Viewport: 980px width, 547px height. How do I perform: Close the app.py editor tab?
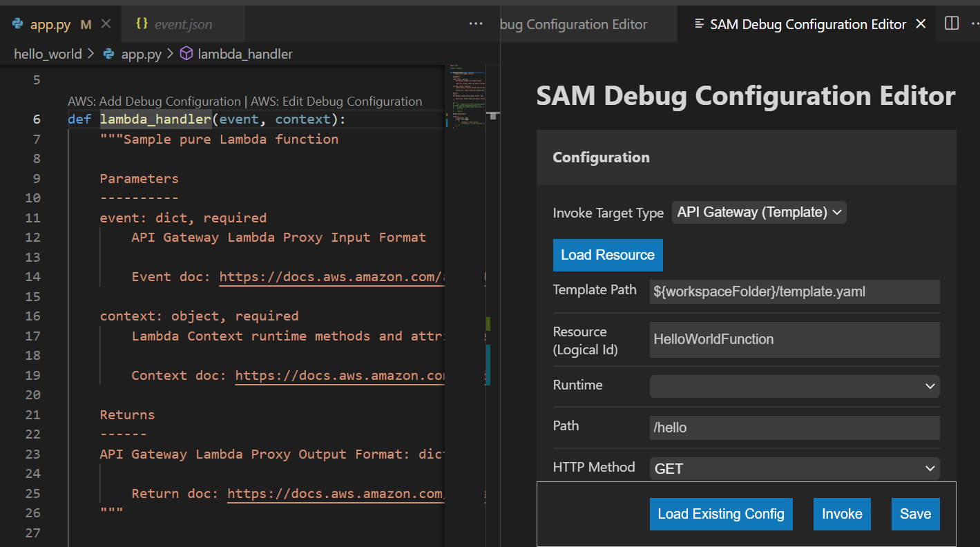coord(106,24)
